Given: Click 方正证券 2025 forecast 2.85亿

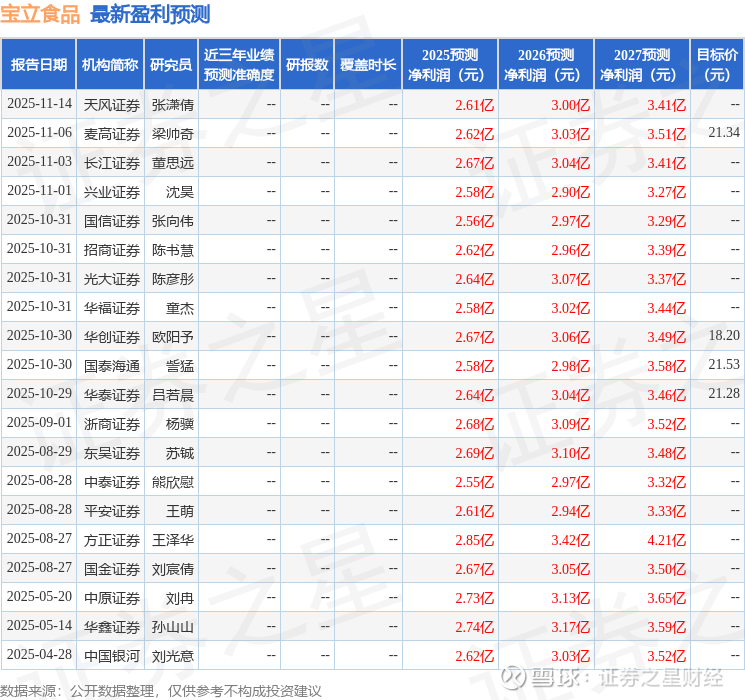Looking at the screenshot, I should pyautogui.click(x=474, y=540).
